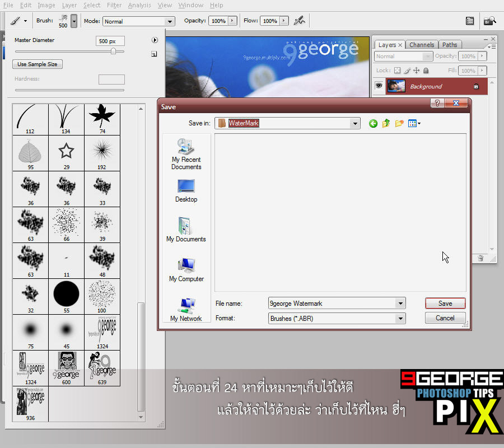
Task: Click the File name input field
Action: 332,303
